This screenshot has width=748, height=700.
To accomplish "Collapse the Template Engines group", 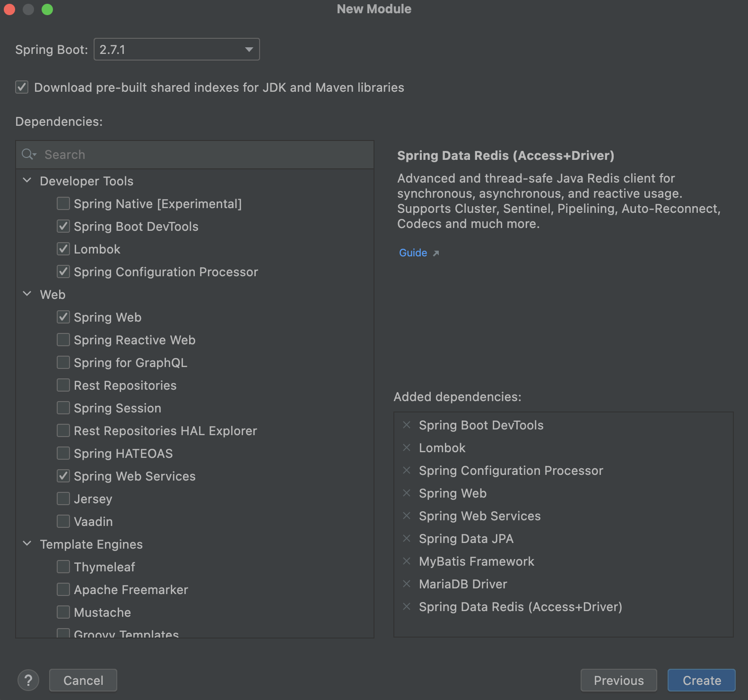I will coord(27,544).
